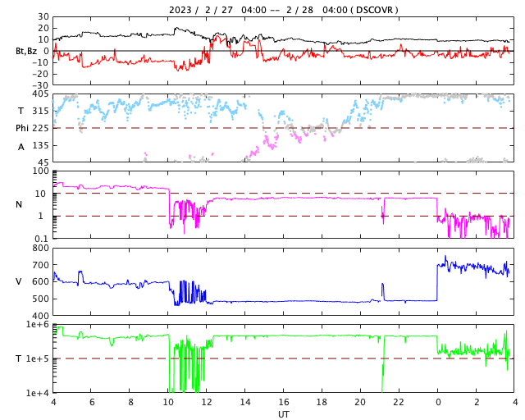Viewport: 525px width, 420px height.
Task: Click the 'DSCOVR' label in title
Action: point(374,10)
